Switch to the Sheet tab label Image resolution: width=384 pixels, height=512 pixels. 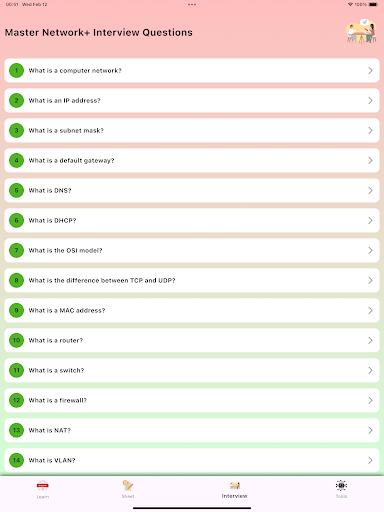point(128,496)
